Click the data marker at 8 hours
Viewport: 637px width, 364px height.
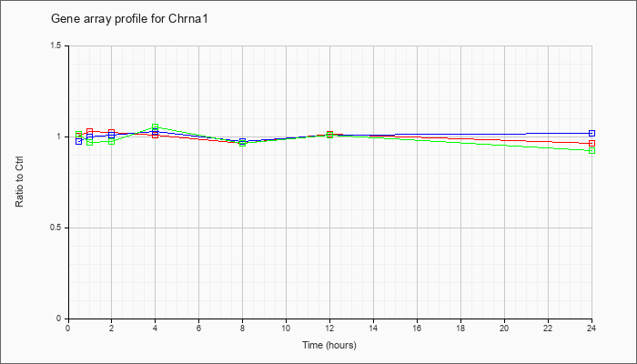click(x=243, y=142)
